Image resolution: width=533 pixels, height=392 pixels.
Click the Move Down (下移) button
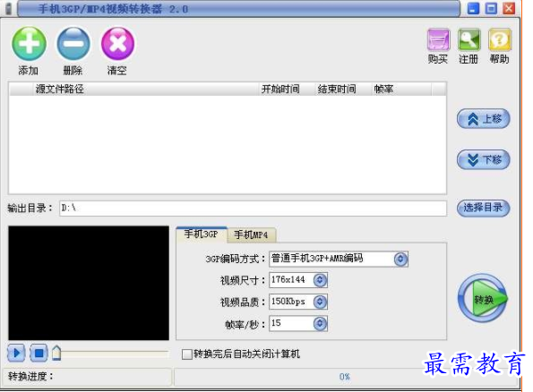pos(484,159)
